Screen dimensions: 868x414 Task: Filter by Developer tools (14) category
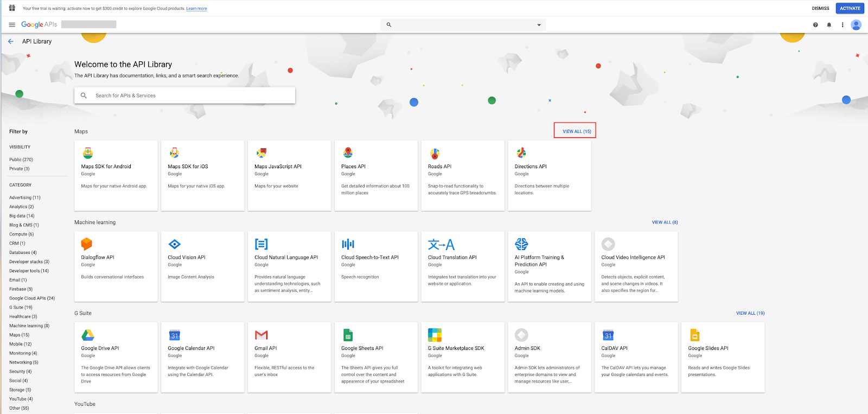29,271
